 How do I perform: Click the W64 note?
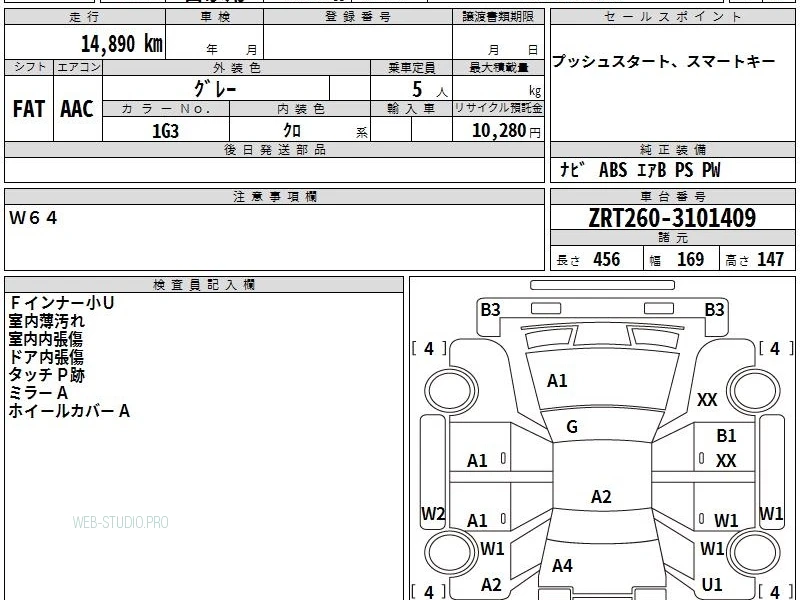33,218
